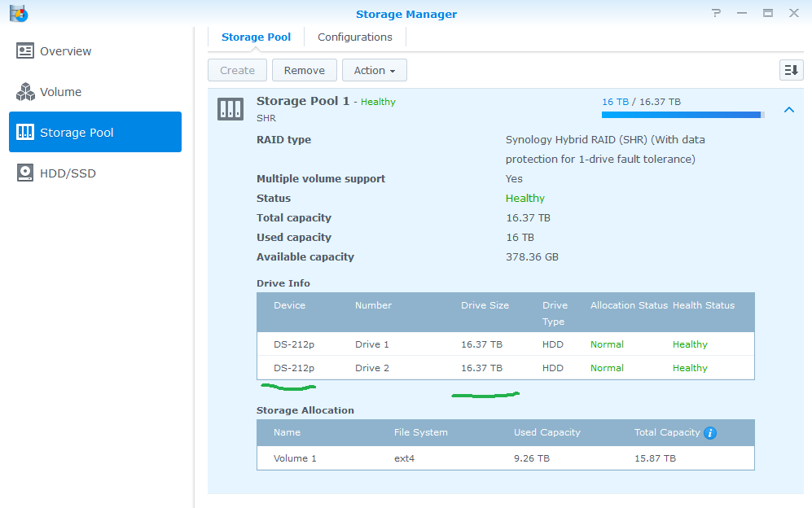
Task: Click the 16.37 TB total capacity value
Action: (529, 218)
